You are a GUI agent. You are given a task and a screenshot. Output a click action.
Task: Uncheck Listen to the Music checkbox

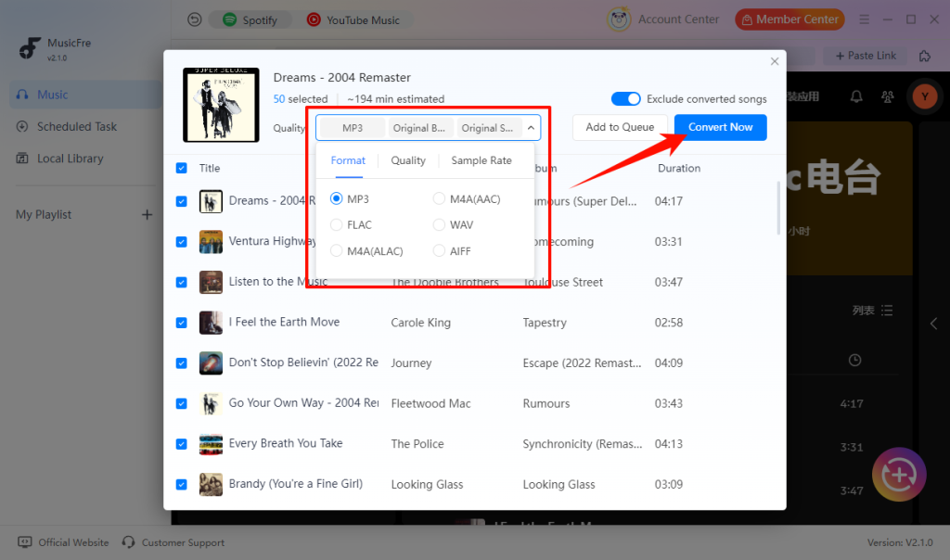point(181,282)
